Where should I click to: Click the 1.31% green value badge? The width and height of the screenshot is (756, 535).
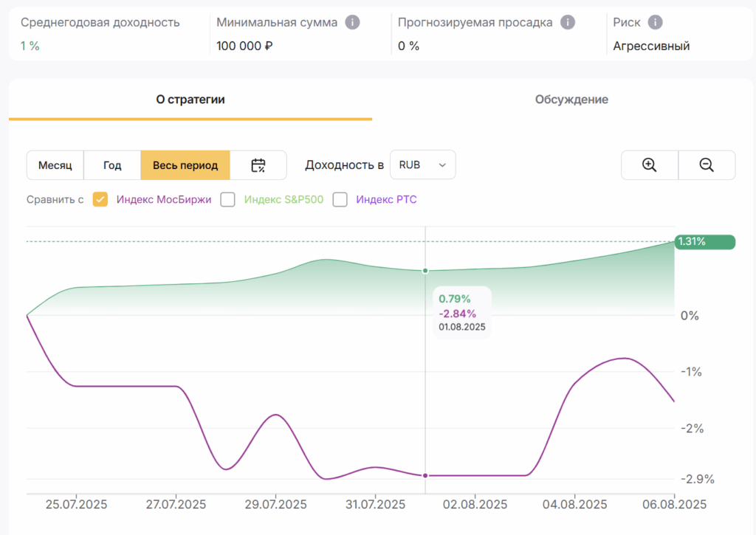[x=704, y=241]
